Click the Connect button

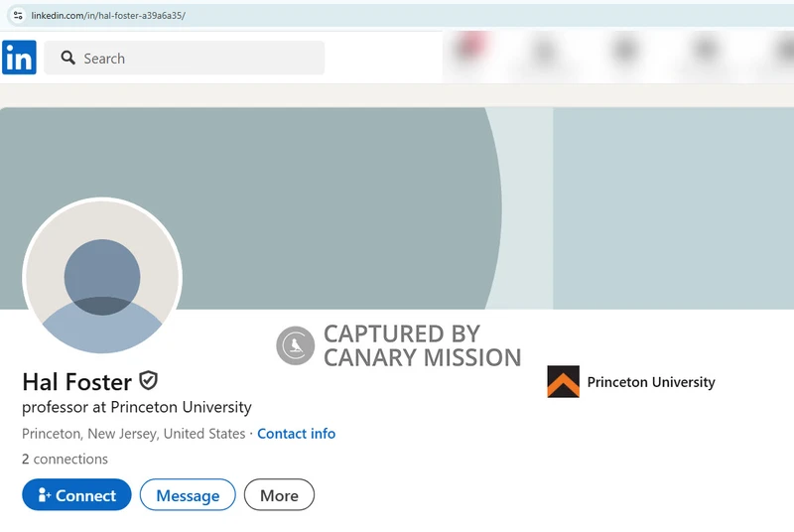point(76,494)
